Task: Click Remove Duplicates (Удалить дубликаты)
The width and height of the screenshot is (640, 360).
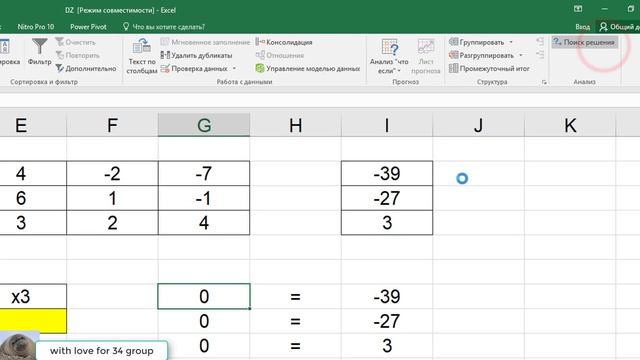Action: point(196,55)
